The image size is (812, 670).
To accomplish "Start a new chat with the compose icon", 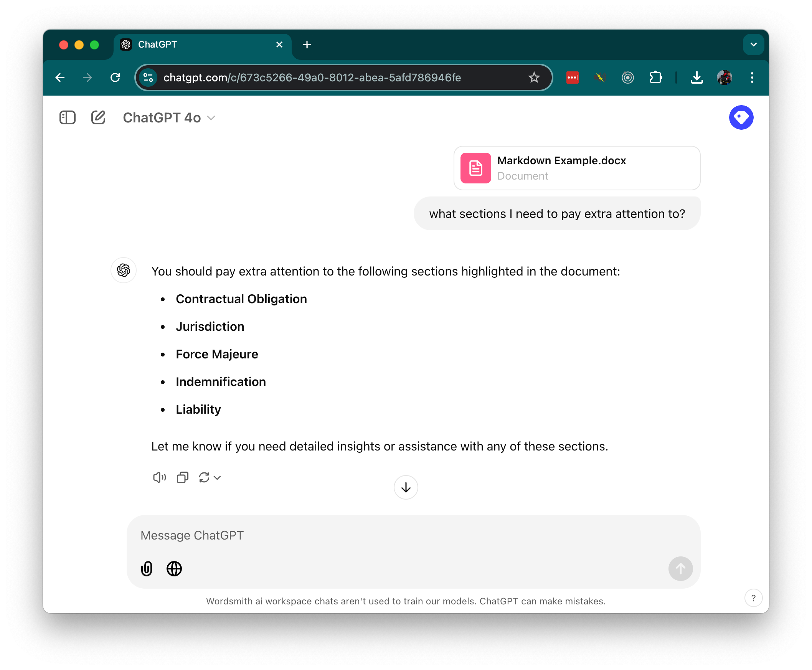I will (x=98, y=118).
